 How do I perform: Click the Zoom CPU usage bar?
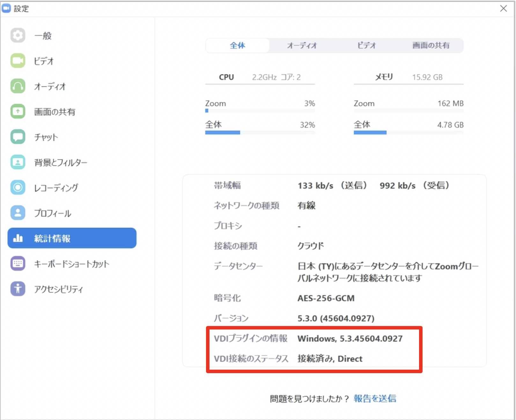tap(260, 111)
